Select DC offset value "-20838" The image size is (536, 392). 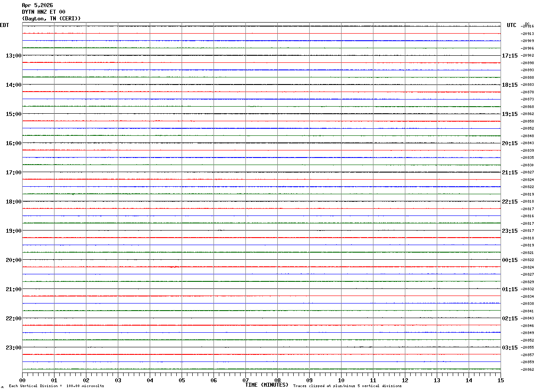(x=527, y=304)
